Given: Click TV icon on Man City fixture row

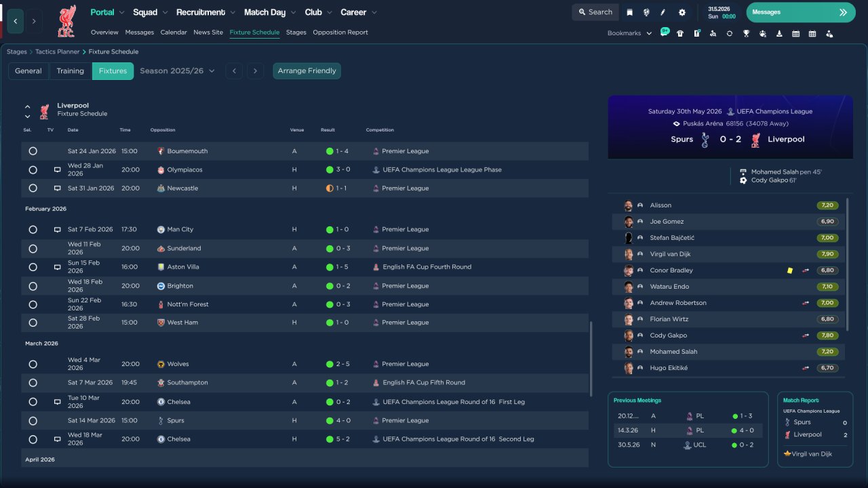Looking at the screenshot, I should click(58, 230).
